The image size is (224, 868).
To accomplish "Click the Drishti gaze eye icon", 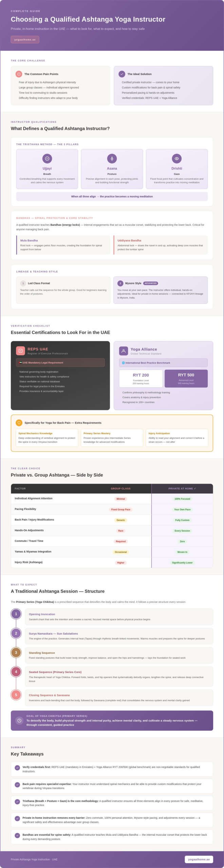I will point(176,158).
